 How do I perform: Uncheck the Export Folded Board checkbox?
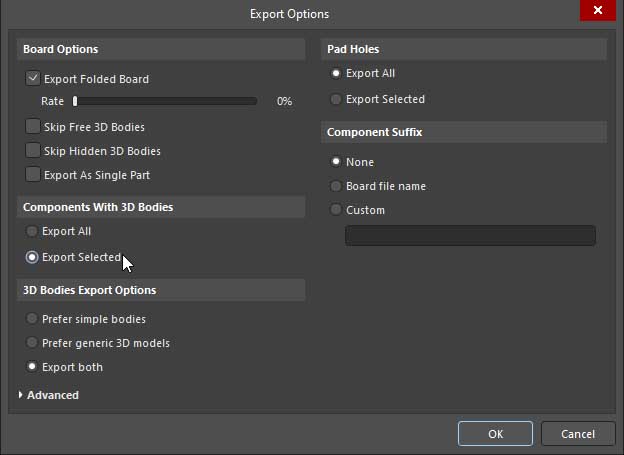coord(33,79)
